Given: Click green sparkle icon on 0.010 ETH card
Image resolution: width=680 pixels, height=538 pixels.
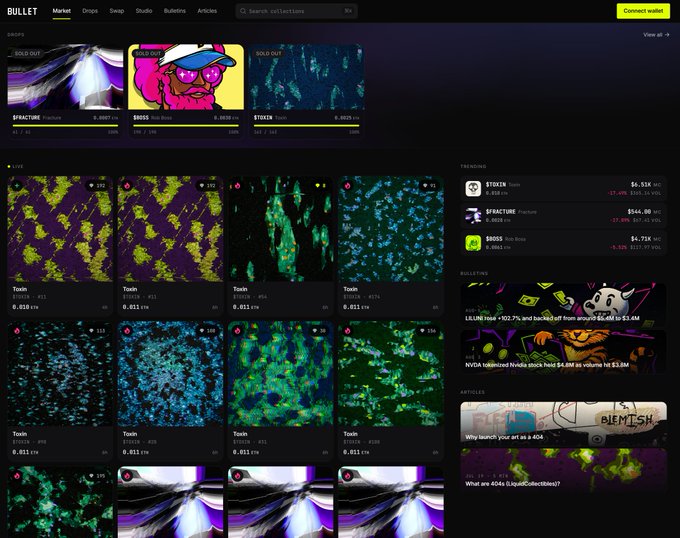Looking at the screenshot, I should click(17, 186).
